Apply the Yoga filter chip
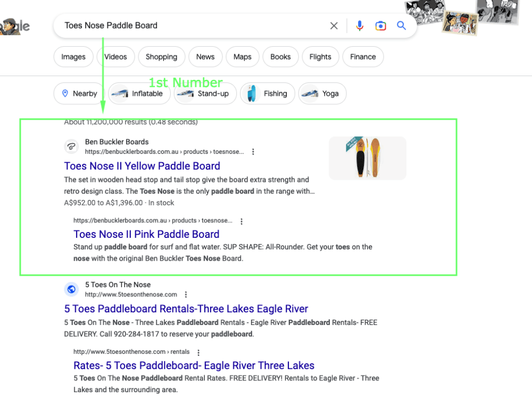Viewport: 532px width, 399px height. point(322,93)
